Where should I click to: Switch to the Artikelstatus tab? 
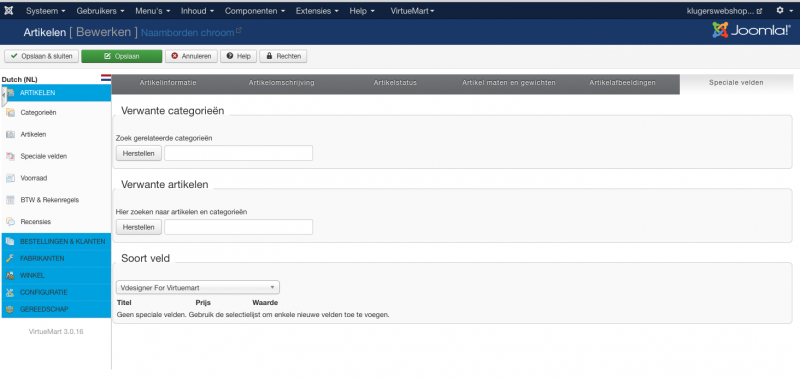(395, 84)
